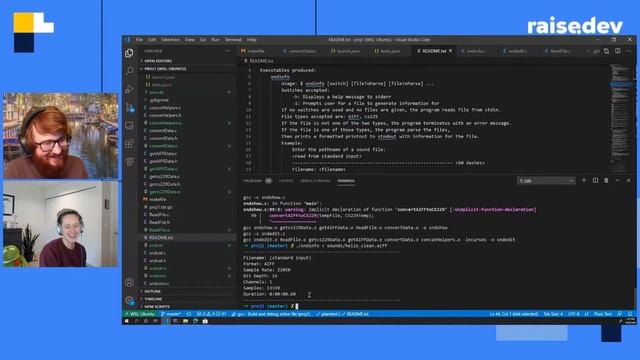The image size is (640, 360).
Task: Open the Explorer view in activity bar
Action: [x=129, y=53]
